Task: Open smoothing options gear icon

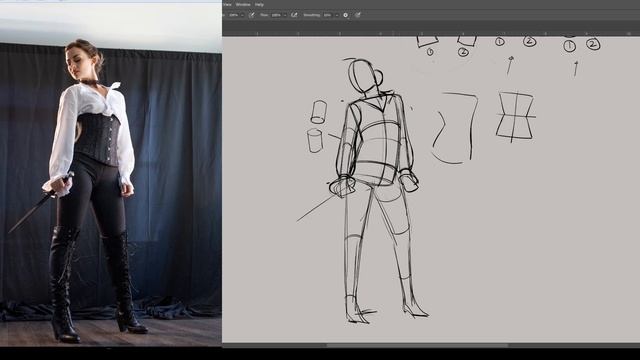Action: 345,15
